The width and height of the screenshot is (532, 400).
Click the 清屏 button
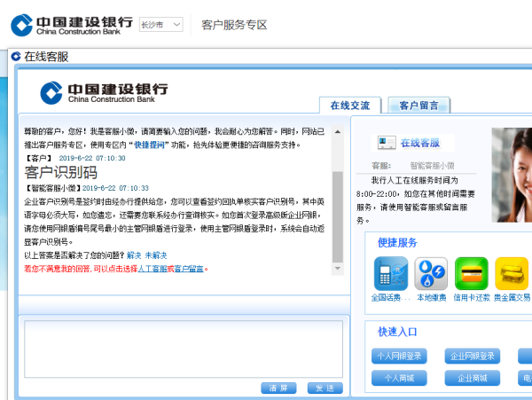click(278, 388)
